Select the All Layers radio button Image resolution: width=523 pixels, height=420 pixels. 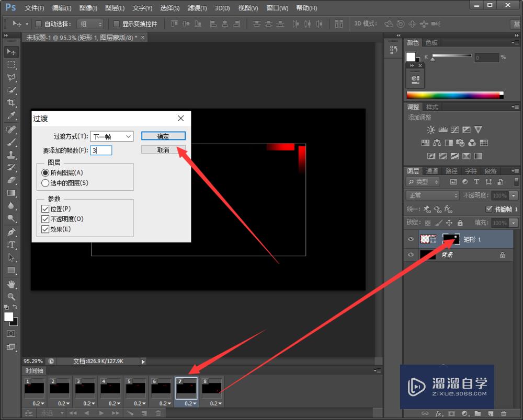point(45,172)
